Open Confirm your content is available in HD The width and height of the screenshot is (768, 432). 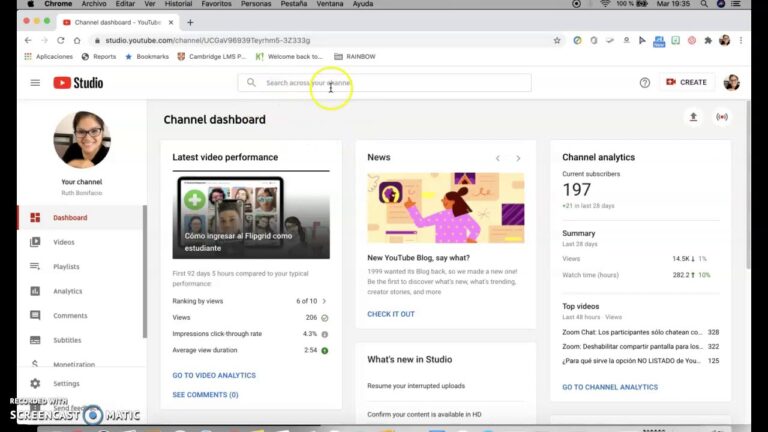tap(424, 414)
